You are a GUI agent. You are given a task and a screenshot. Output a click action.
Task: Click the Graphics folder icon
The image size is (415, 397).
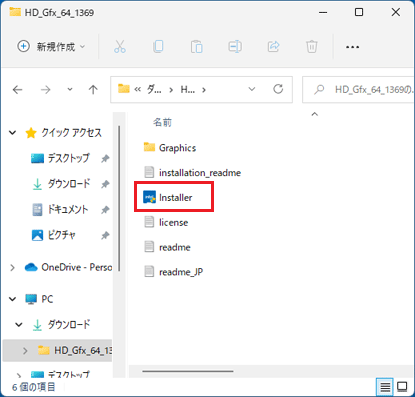pos(149,147)
